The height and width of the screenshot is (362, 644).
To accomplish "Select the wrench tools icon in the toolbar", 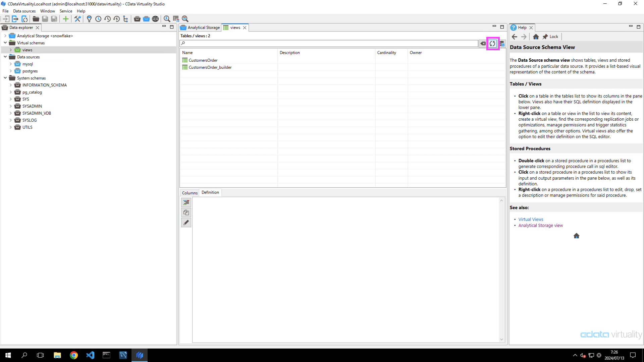I will (77, 19).
